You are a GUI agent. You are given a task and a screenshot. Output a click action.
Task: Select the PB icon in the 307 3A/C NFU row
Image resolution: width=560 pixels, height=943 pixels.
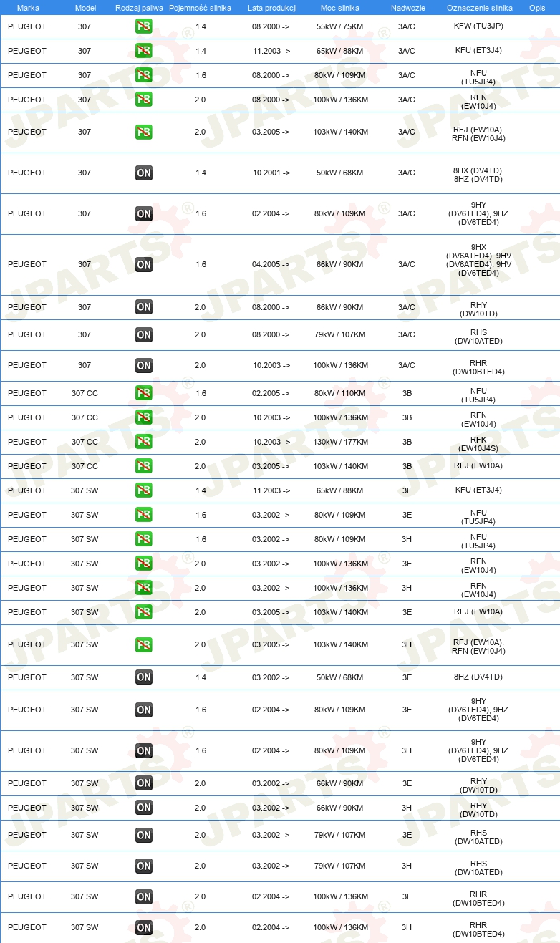[144, 75]
